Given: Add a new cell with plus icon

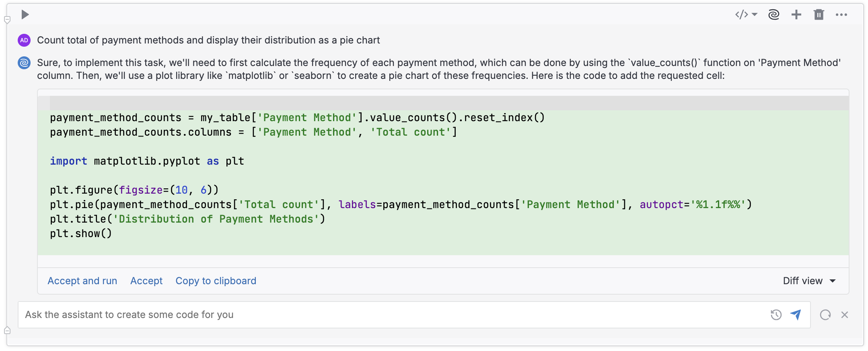Looking at the screenshot, I should (796, 15).
